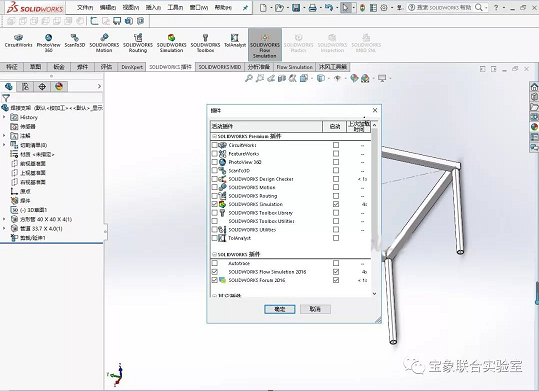Undo using the toolbar arrow icon

[x=329, y=8]
